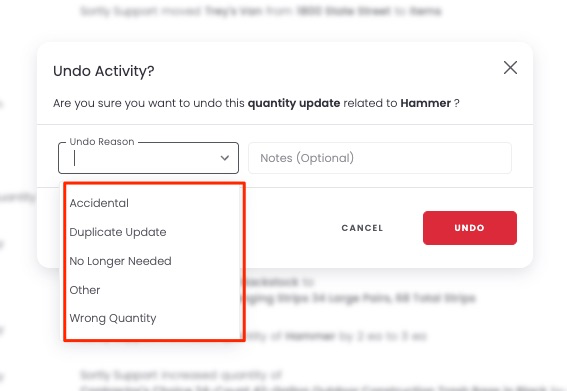Click the blurred activity line at top
Screen dimensions: 567x391
260,11
